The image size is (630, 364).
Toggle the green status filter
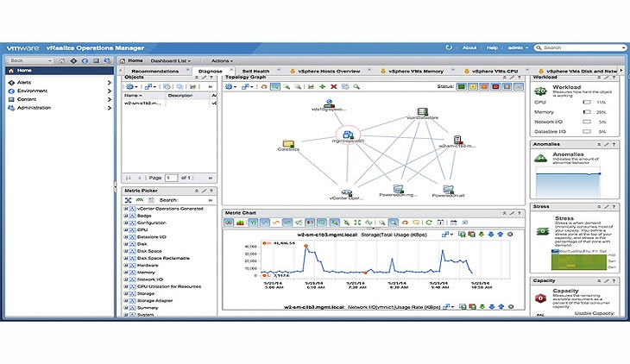(461, 87)
